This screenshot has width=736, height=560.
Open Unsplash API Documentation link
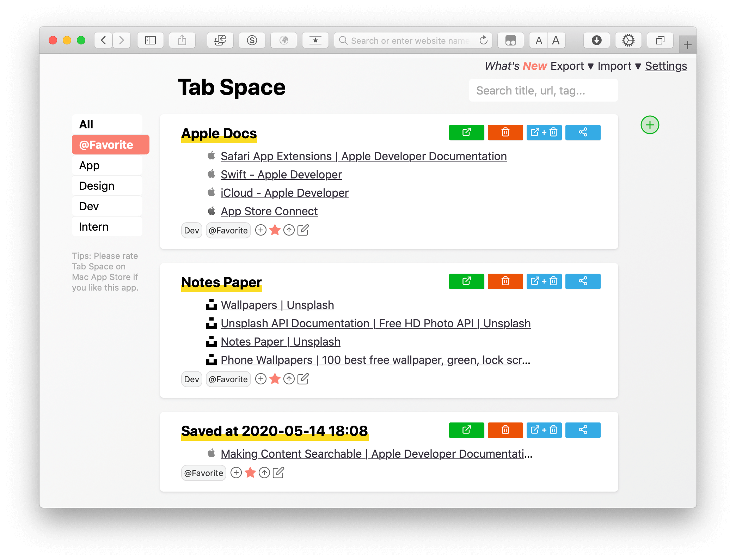(x=375, y=323)
